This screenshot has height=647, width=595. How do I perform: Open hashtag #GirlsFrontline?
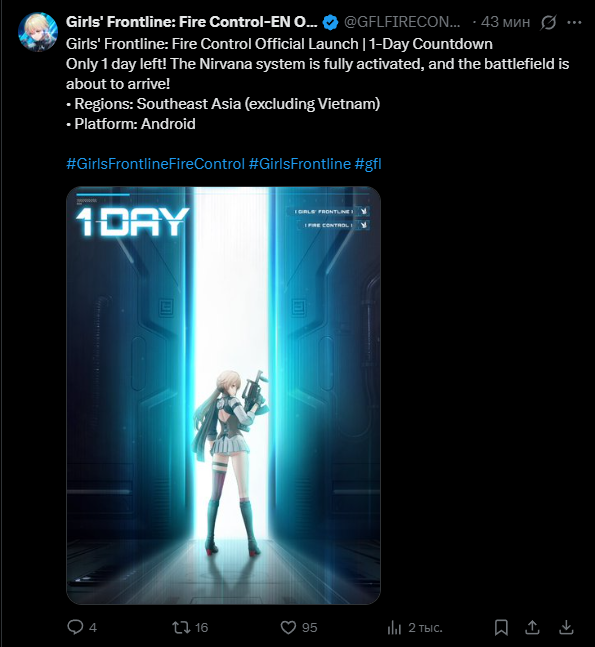pos(300,164)
